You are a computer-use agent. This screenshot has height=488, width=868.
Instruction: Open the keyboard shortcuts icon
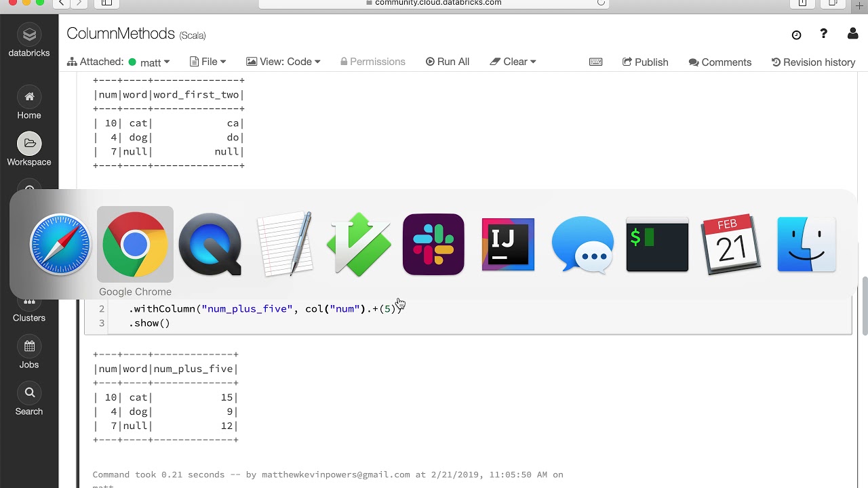click(596, 62)
